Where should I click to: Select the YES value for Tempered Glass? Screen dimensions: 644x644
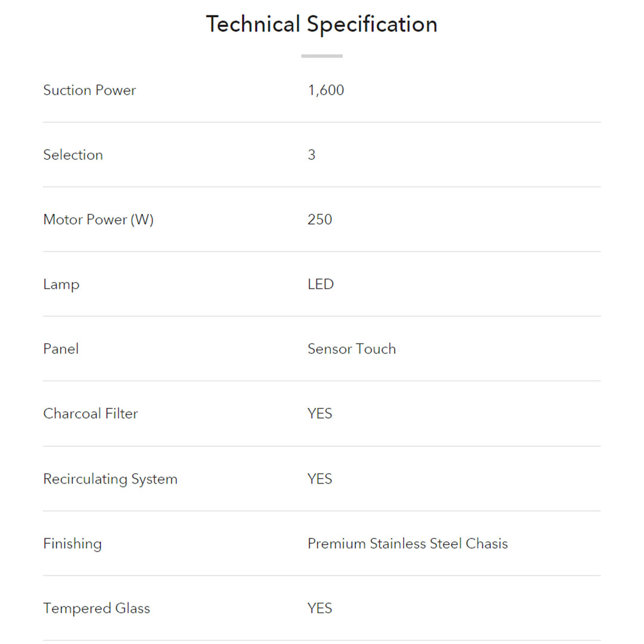pos(320,608)
